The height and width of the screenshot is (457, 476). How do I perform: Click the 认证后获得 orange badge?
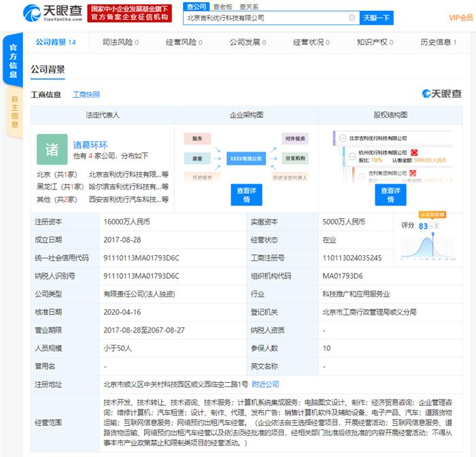tap(432, 214)
